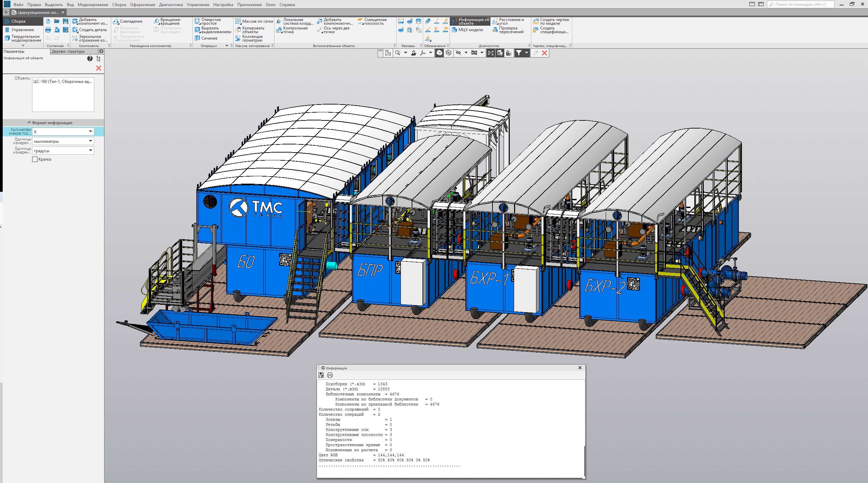
Task: Click Проверка пересечений button
Action: [508, 30]
